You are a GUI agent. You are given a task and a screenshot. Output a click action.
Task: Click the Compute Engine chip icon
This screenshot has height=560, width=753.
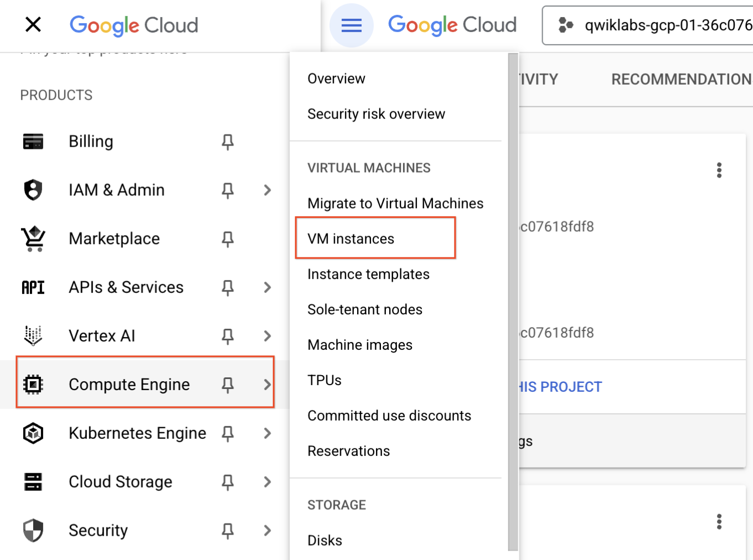click(x=33, y=384)
